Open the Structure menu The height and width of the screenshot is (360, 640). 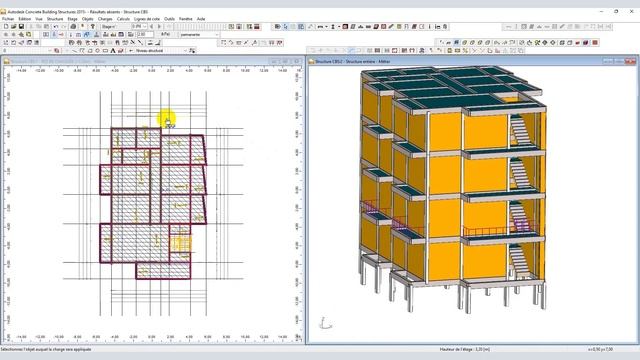point(55,19)
